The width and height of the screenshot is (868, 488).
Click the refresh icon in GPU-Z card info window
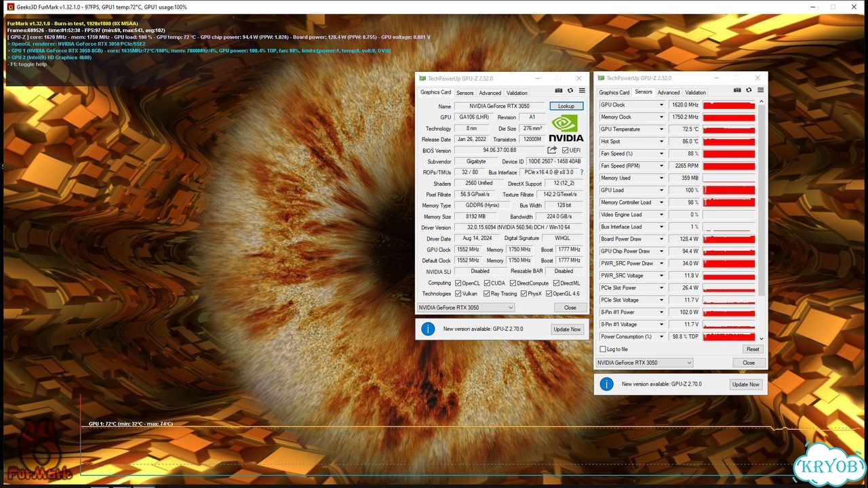click(x=570, y=91)
